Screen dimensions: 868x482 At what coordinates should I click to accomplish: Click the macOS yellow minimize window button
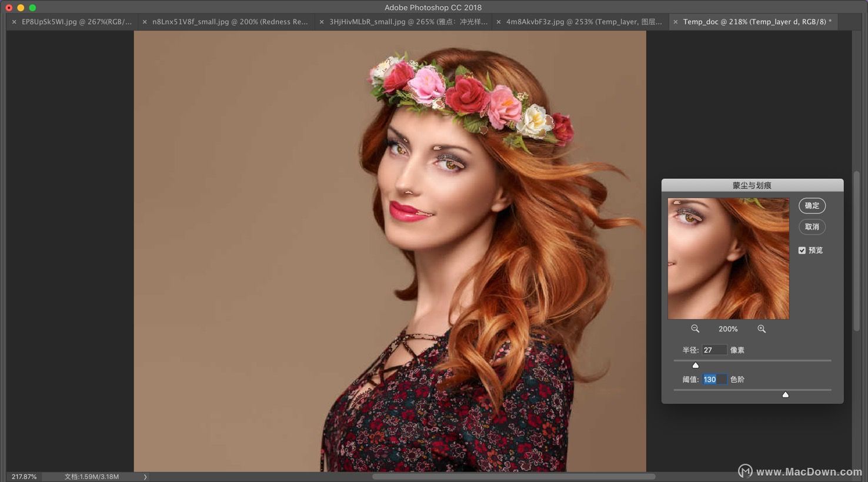pyautogui.click(x=21, y=8)
